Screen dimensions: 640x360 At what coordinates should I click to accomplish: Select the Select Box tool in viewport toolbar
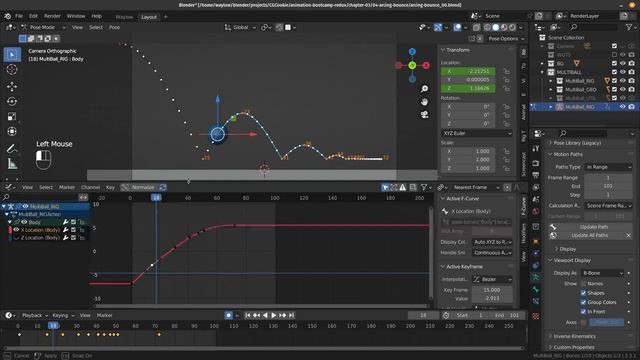click(12, 55)
